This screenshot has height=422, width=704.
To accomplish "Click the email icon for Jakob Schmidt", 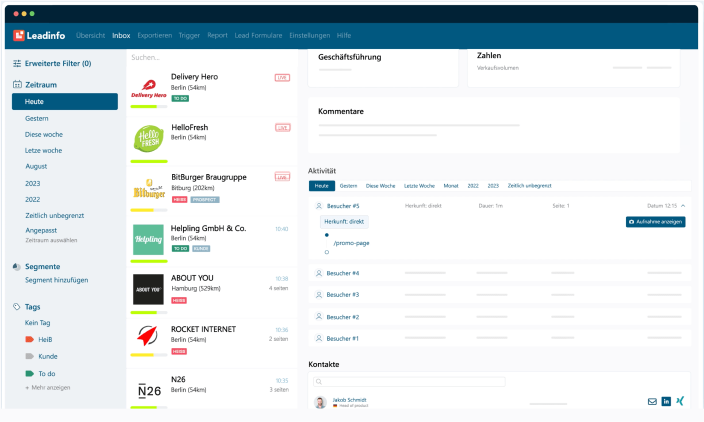I will coord(652,401).
